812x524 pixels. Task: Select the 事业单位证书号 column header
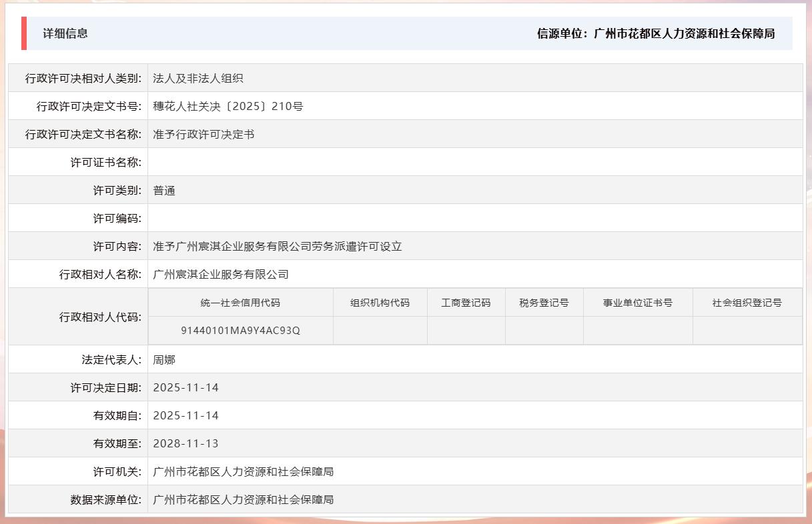coord(637,302)
